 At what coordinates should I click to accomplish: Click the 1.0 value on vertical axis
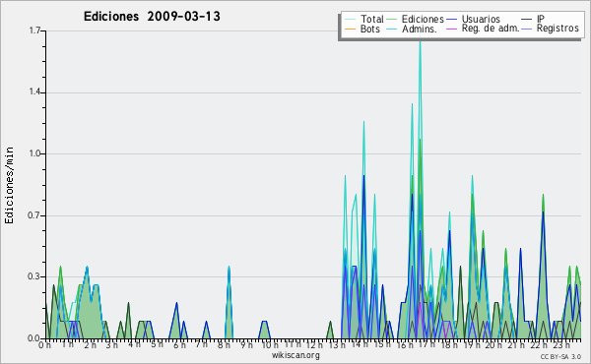click(x=34, y=153)
